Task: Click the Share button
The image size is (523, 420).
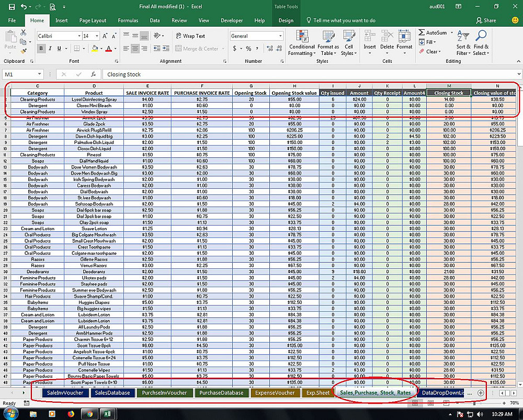Action: pos(486,20)
